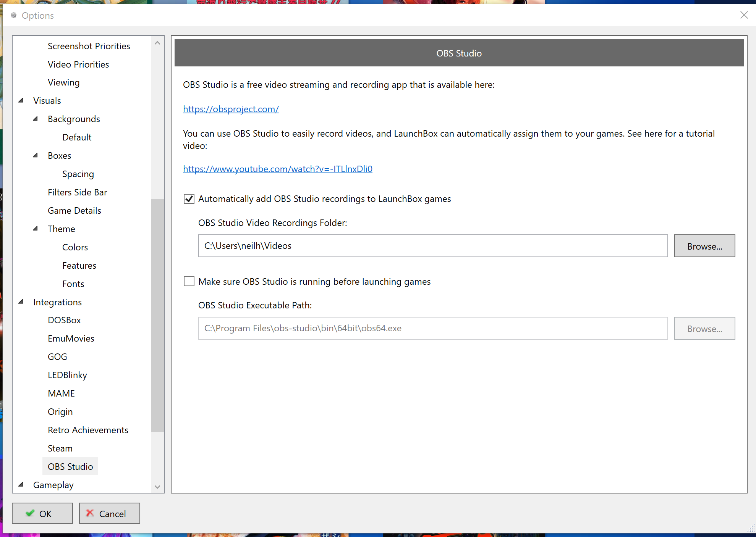This screenshot has height=537, width=756.
Task: Open the obsproject.com link
Action: 231,109
